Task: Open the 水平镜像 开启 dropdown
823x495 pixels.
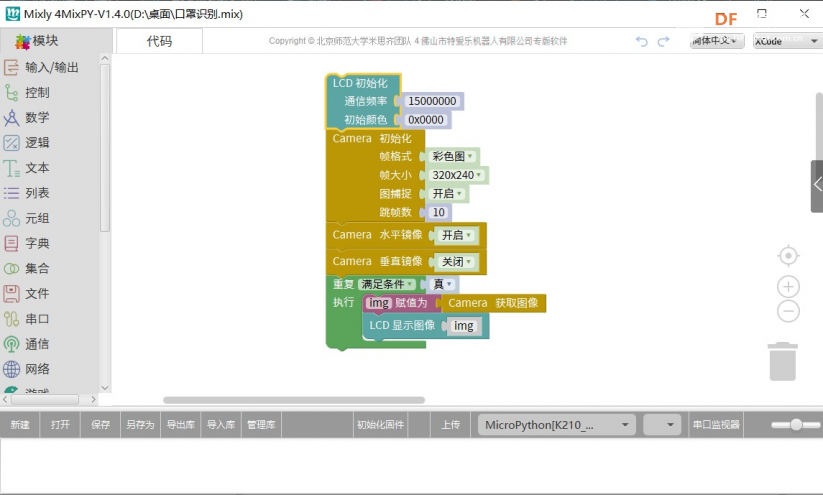Action: click(457, 235)
